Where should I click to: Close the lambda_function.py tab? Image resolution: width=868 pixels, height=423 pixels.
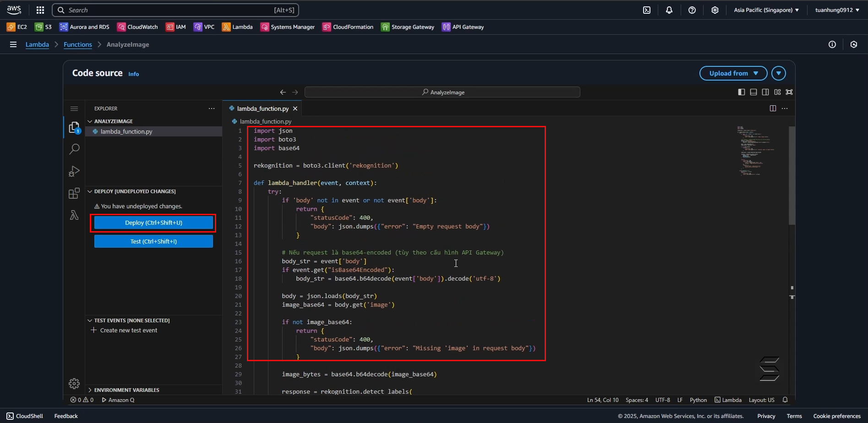pos(295,108)
